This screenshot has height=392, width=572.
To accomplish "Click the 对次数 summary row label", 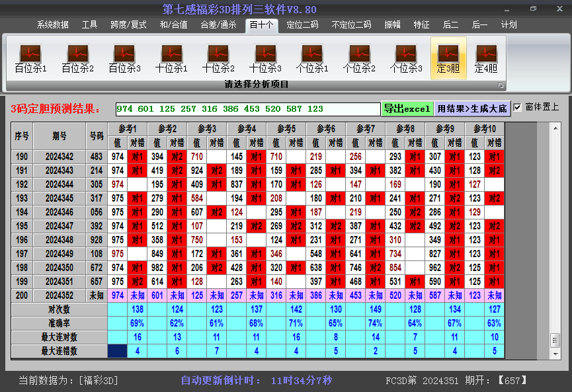I will click(x=59, y=309).
